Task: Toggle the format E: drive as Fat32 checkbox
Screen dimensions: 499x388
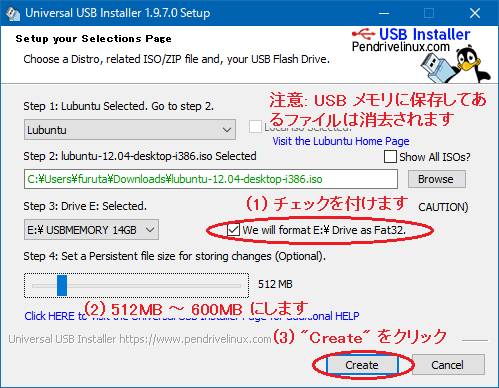Action: pos(233,230)
